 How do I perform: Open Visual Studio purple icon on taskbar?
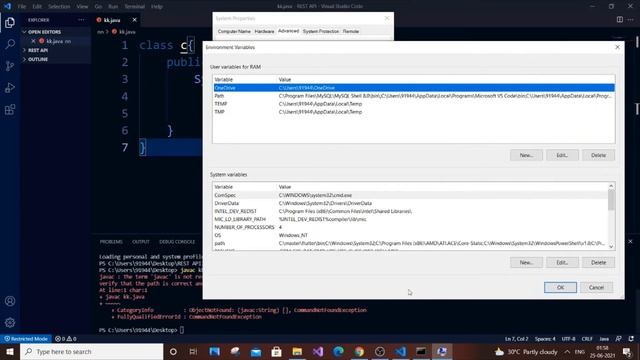pyautogui.click(x=318, y=351)
